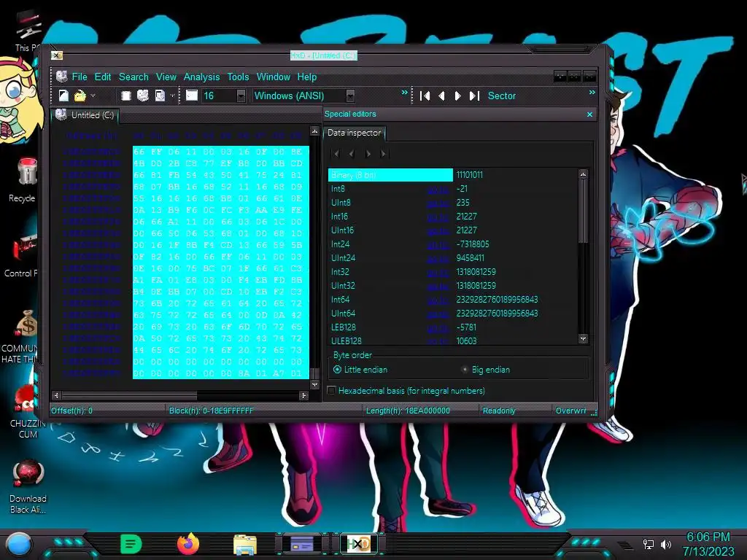Click the Open disk icon in toolbar
The height and width of the screenshot is (560, 747).
point(143,96)
